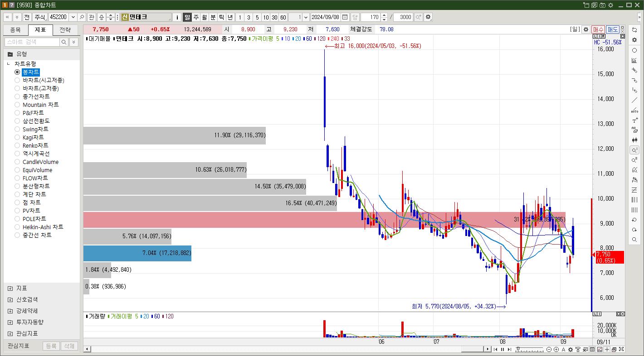This screenshot has width=644, height=356.
Task: Click the title bar settings gear icon
Action: click(x=610, y=5)
